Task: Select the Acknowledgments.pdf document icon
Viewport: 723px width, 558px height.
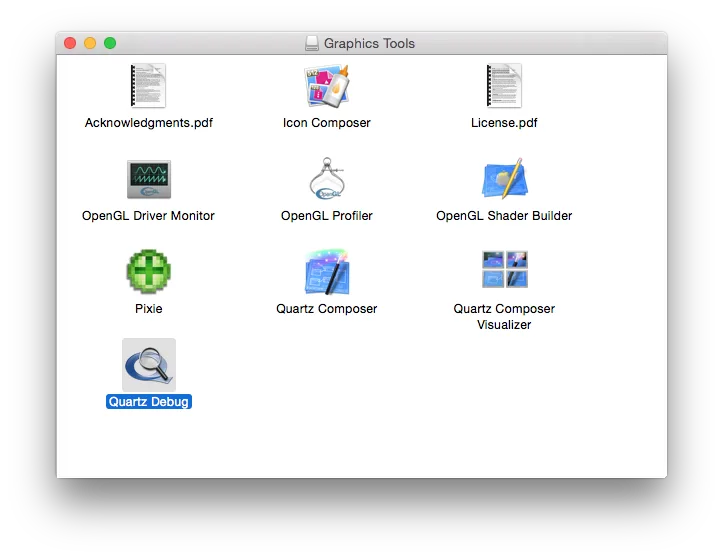Action: click(148, 86)
